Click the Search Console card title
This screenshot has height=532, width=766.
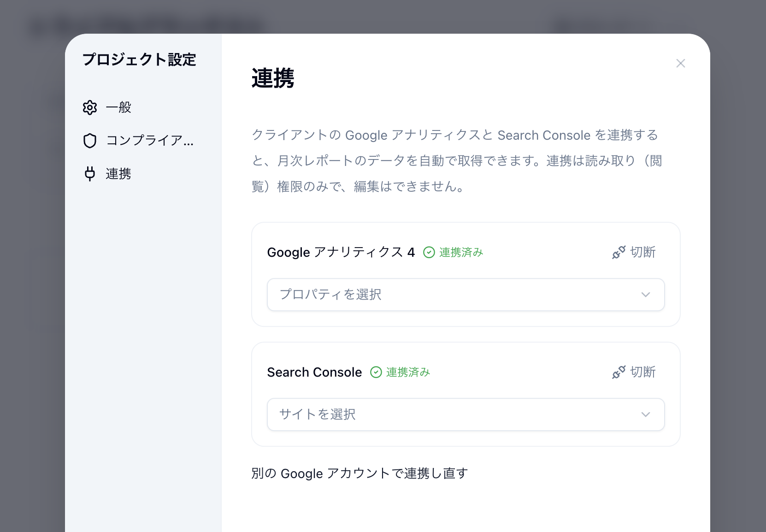315,372
